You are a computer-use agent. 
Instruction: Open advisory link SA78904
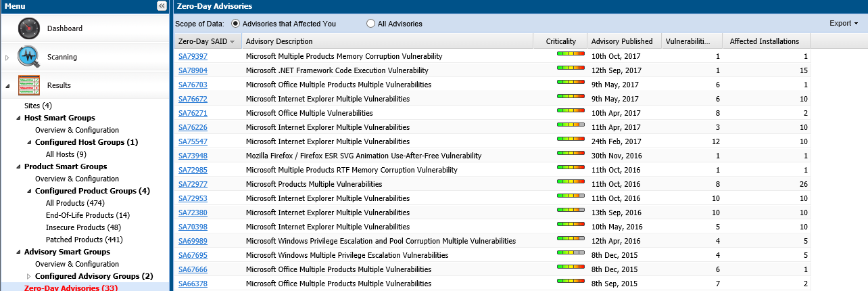point(193,70)
